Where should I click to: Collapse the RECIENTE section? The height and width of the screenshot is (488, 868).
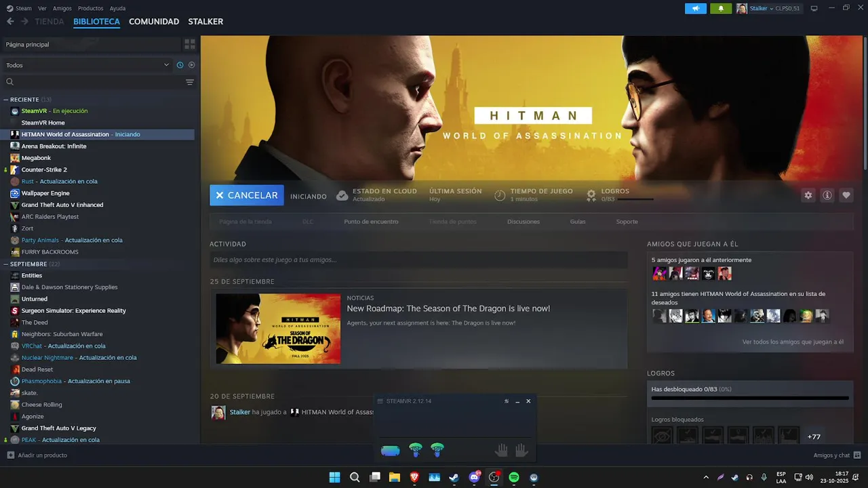pyautogui.click(x=6, y=100)
